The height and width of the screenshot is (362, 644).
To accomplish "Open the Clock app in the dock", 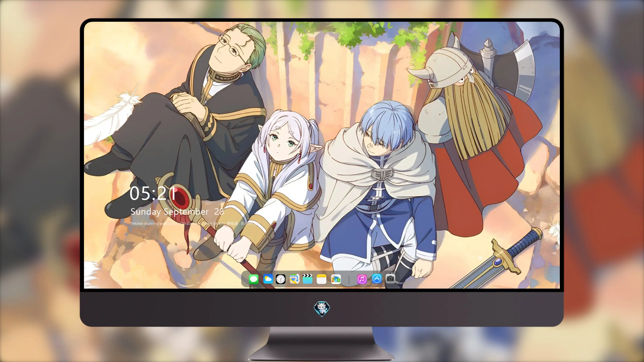I will coord(281,279).
